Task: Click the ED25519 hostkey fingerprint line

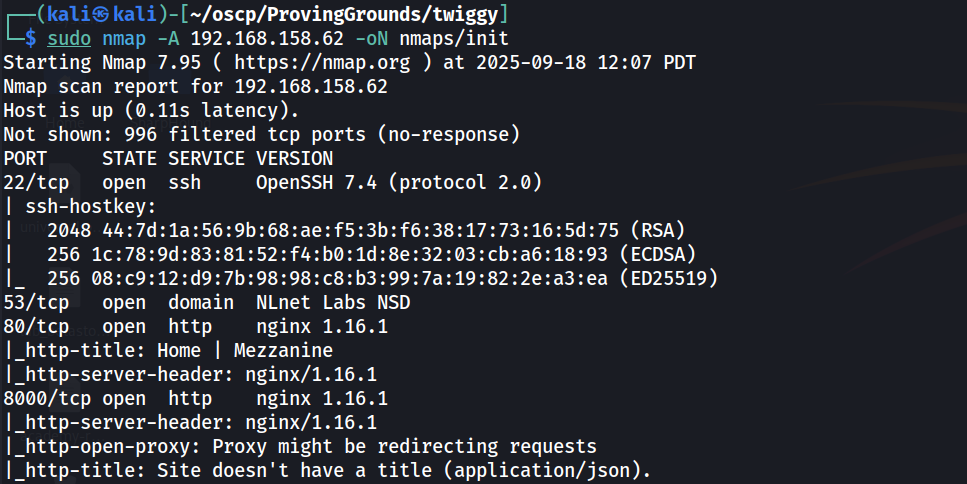Action: click(x=372, y=277)
